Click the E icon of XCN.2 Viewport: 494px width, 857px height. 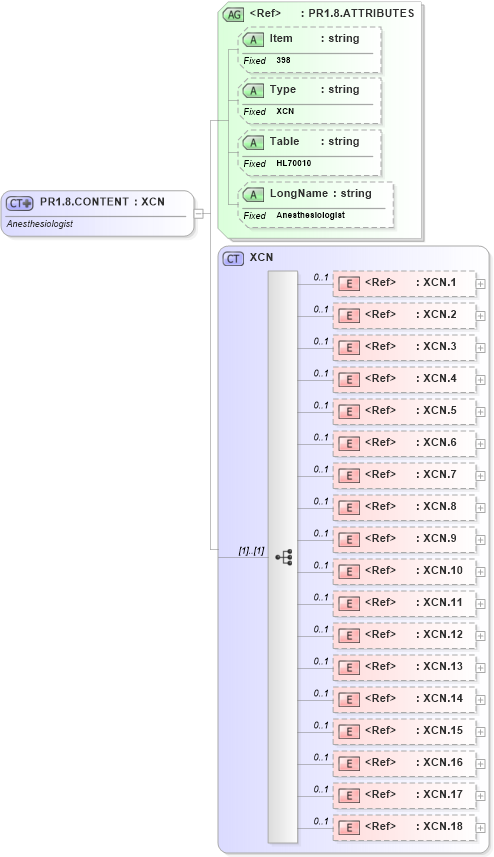tap(349, 316)
